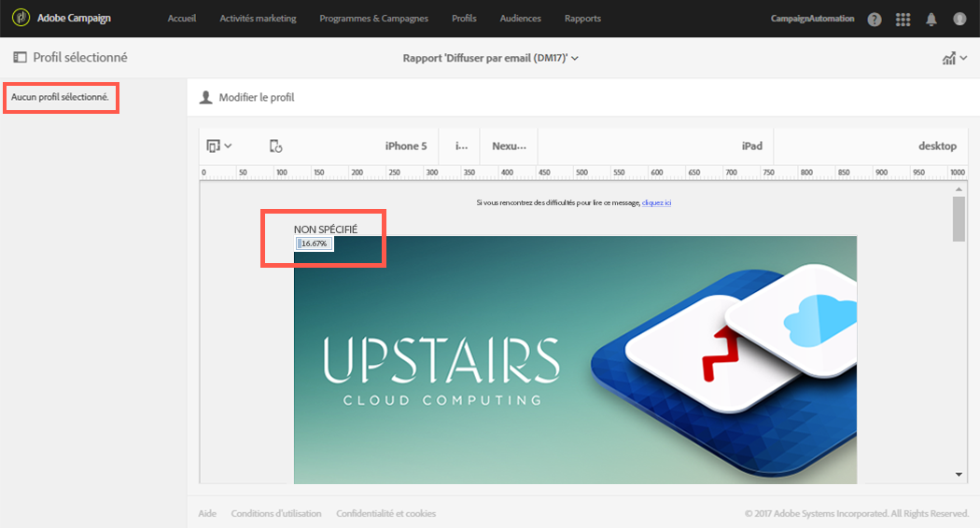Follow the cliquez ici link

click(x=656, y=202)
